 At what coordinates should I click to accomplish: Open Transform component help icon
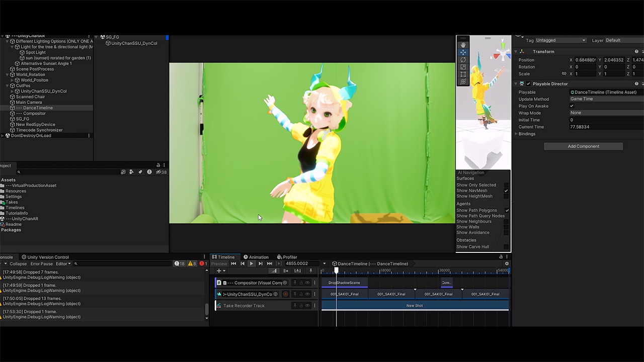point(636,51)
